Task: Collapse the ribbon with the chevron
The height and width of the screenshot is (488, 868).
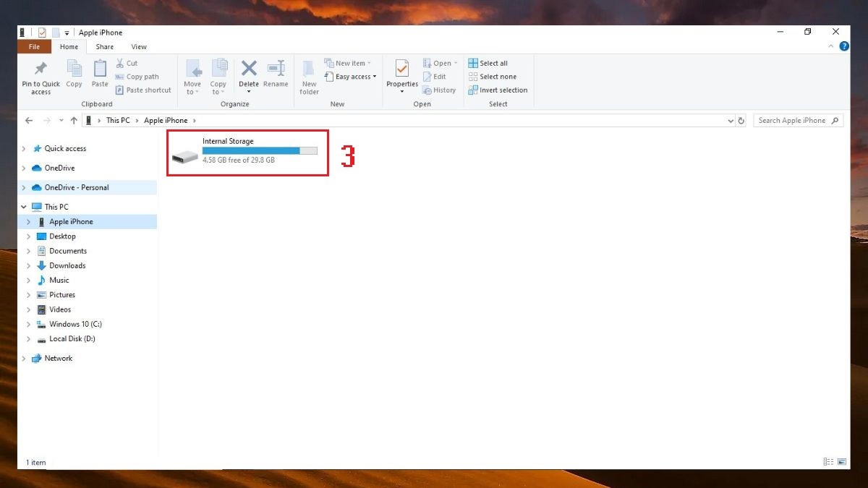Action: point(831,46)
